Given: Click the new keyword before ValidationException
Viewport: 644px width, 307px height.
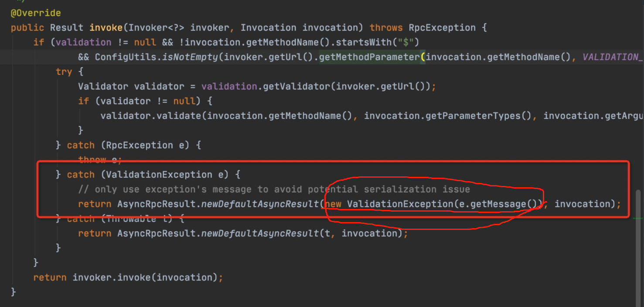Looking at the screenshot, I should tap(333, 204).
